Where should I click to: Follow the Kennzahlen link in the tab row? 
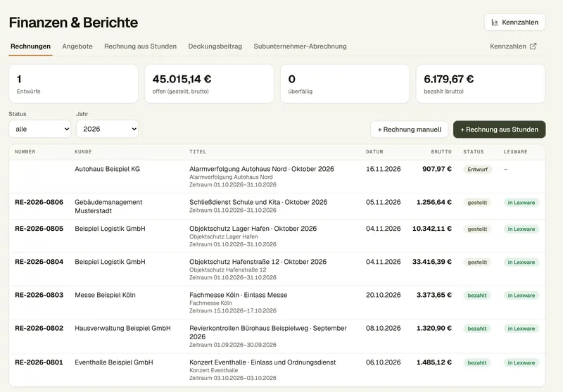point(513,46)
